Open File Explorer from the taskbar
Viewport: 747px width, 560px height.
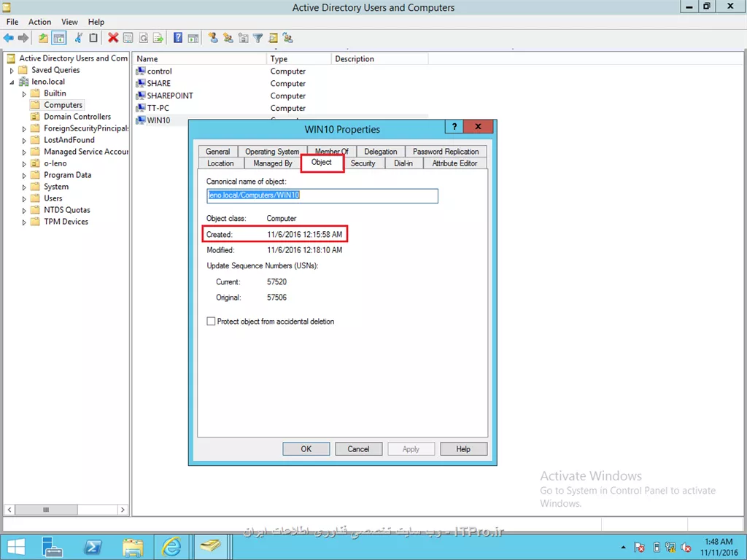pos(133,547)
